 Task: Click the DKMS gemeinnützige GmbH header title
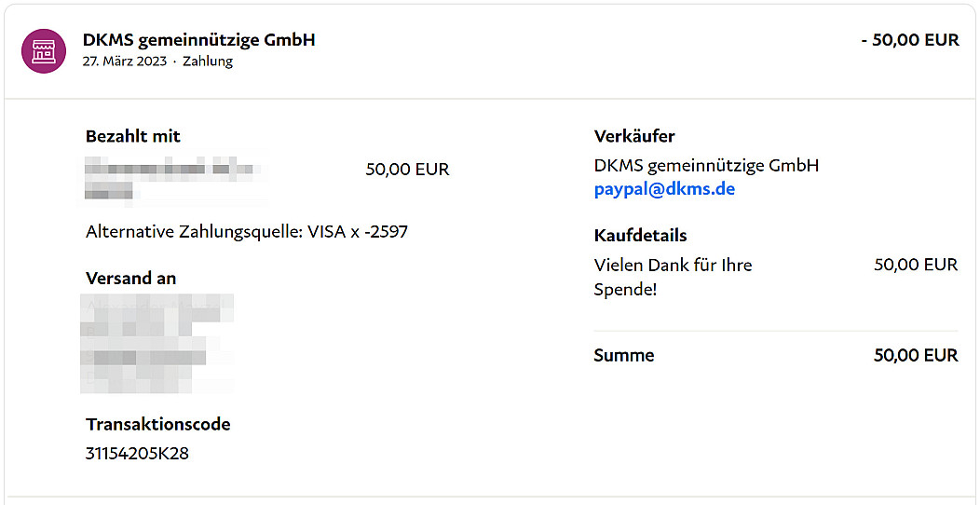coord(198,40)
